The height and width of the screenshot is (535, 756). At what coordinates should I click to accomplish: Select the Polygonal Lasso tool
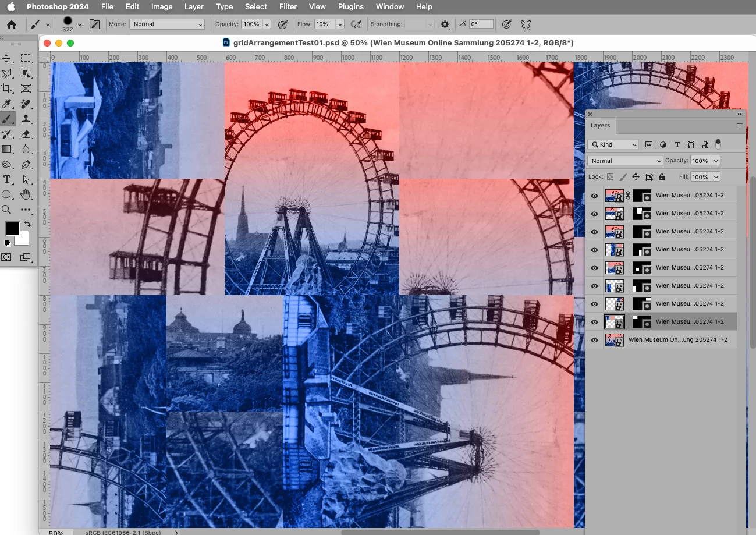point(7,73)
